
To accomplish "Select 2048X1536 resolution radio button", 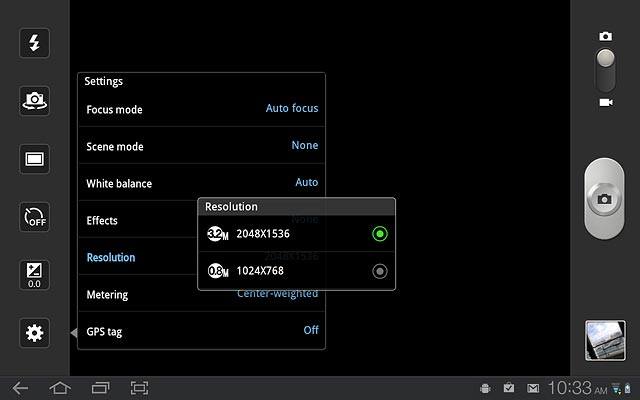I will 379,234.
